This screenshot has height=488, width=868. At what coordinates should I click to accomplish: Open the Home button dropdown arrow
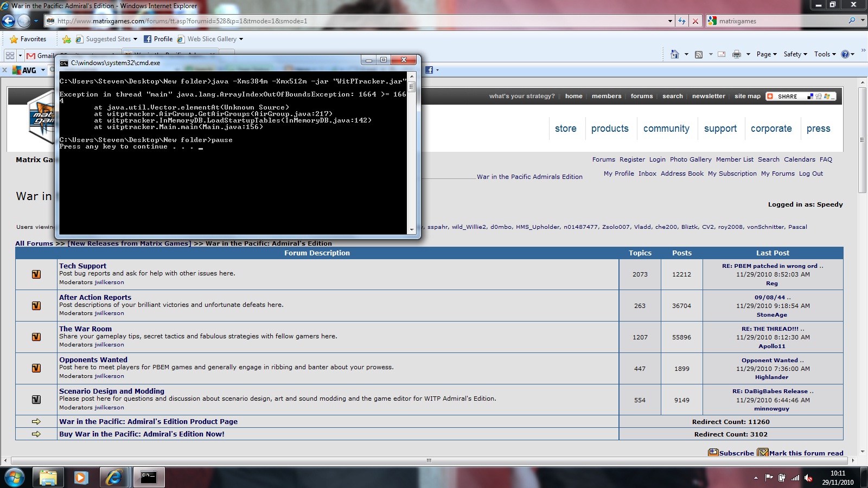(x=686, y=54)
